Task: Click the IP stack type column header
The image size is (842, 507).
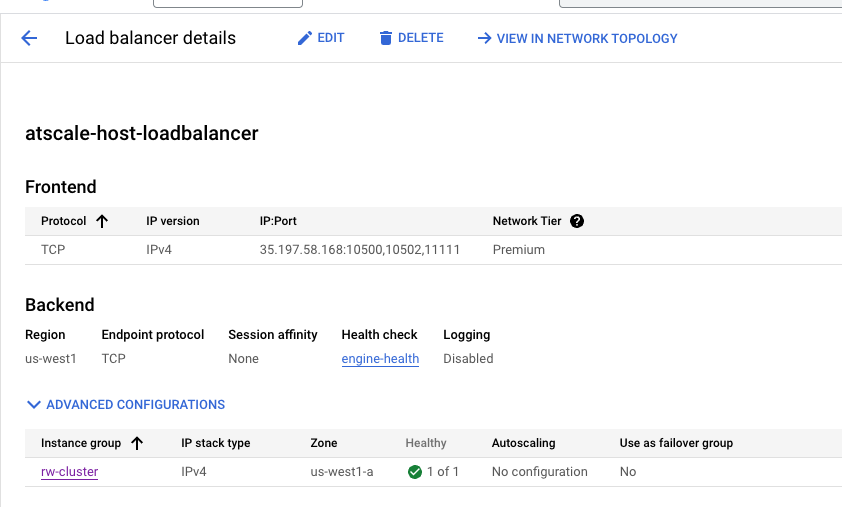Action: coord(216,443)
